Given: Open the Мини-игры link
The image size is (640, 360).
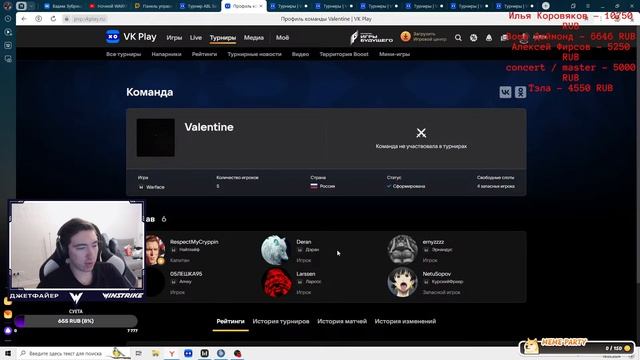Looking at the screenshot, I should pyautogui.click(x=394, y=54).
